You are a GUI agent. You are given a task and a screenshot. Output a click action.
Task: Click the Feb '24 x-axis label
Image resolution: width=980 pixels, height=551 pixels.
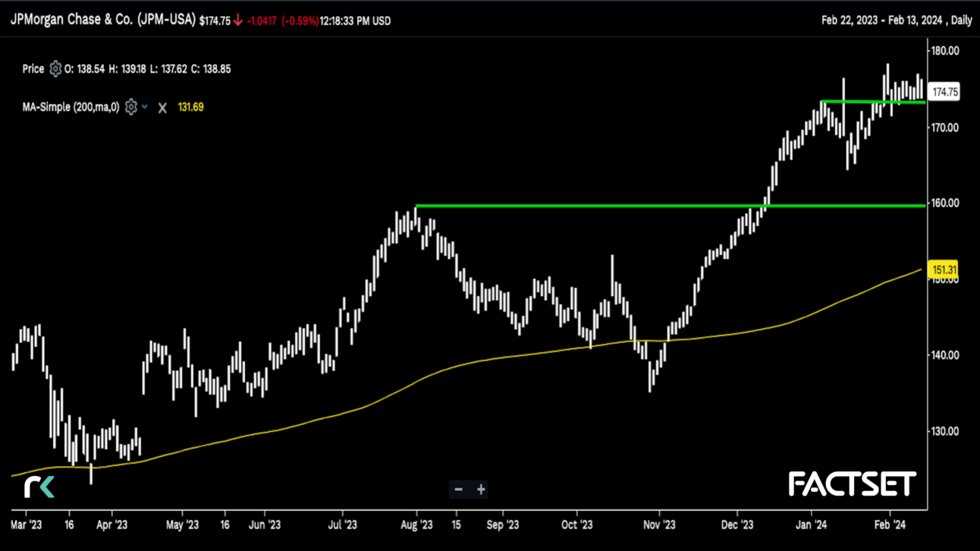[890, 524]
